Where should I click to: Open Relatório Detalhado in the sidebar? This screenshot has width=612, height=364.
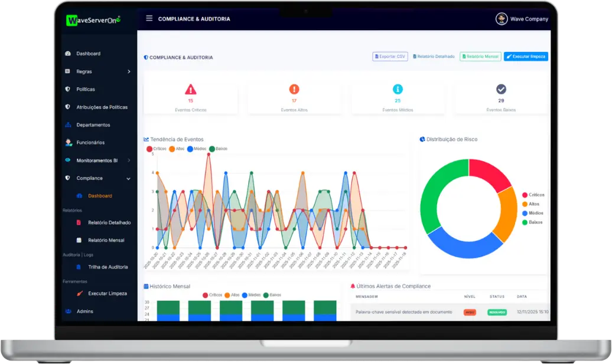point(109,222)
